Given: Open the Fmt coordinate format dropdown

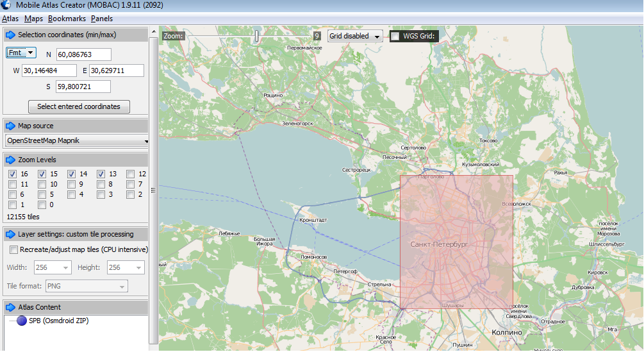Looking at the screenshot, I should 21,53.
